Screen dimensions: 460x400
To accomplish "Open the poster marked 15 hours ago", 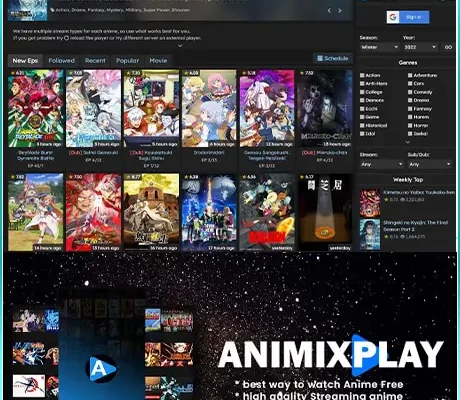I will tap(93, 212).
